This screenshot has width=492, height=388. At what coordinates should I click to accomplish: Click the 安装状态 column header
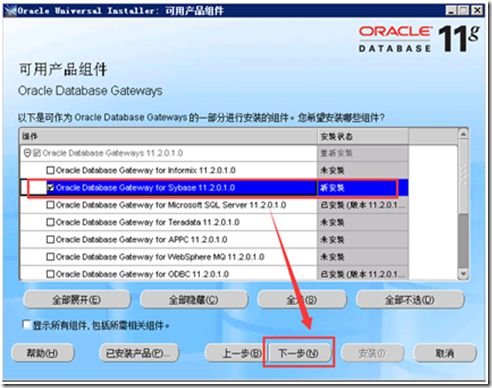click(x=363, y=136)
